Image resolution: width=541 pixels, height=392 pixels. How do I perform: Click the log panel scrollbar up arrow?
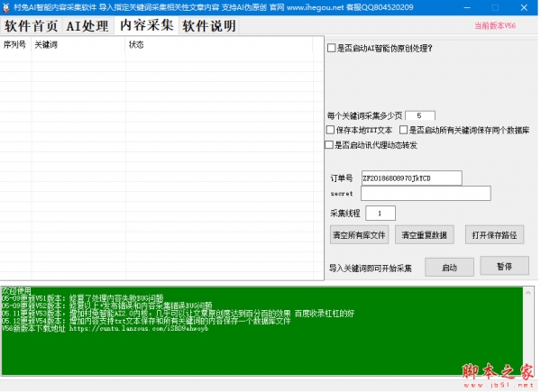[x=527, y=293]
